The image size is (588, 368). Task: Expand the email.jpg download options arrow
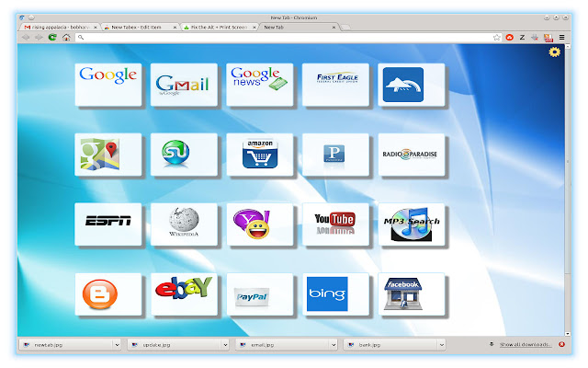pyautogui.click(x=334, y=344)
